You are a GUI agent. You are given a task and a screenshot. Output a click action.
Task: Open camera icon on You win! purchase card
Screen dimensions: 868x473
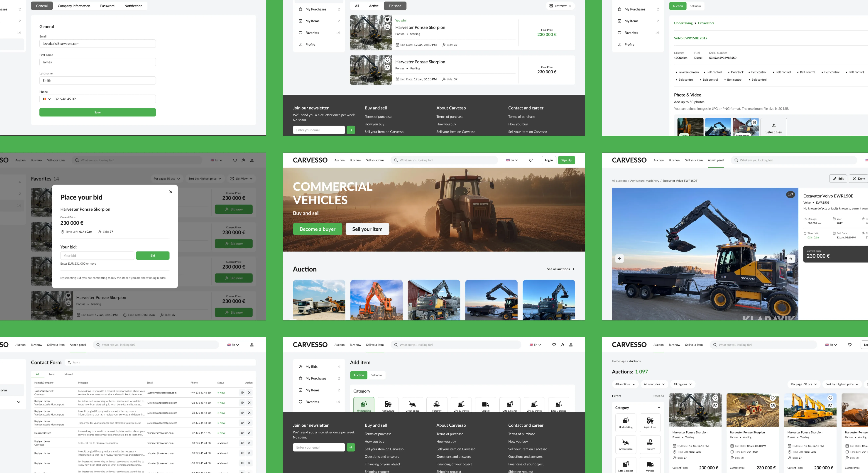(x=387, y=27)
